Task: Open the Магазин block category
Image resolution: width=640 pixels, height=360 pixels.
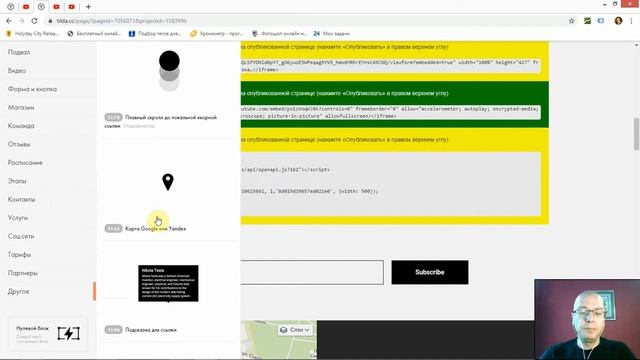Action: pyautogui.click(x=21, y=107)
